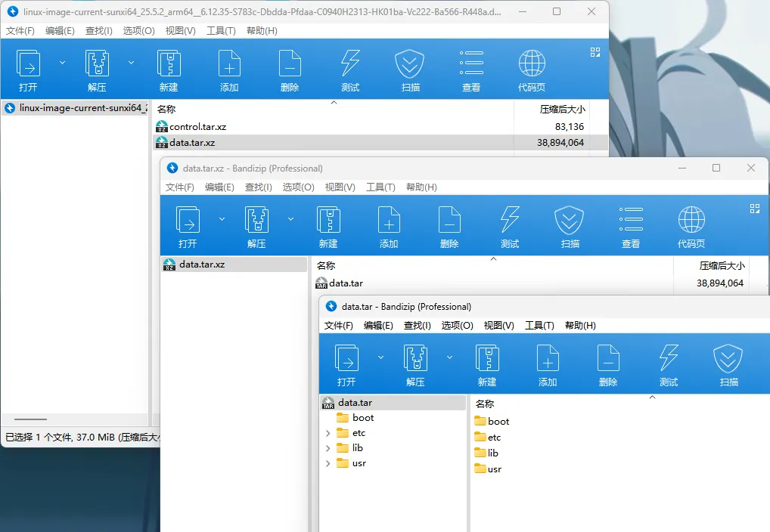This screenshot has height=532, width=770.
Task: Click the 测试 lightning icon in the data.tar window
Action: (668, 359)
